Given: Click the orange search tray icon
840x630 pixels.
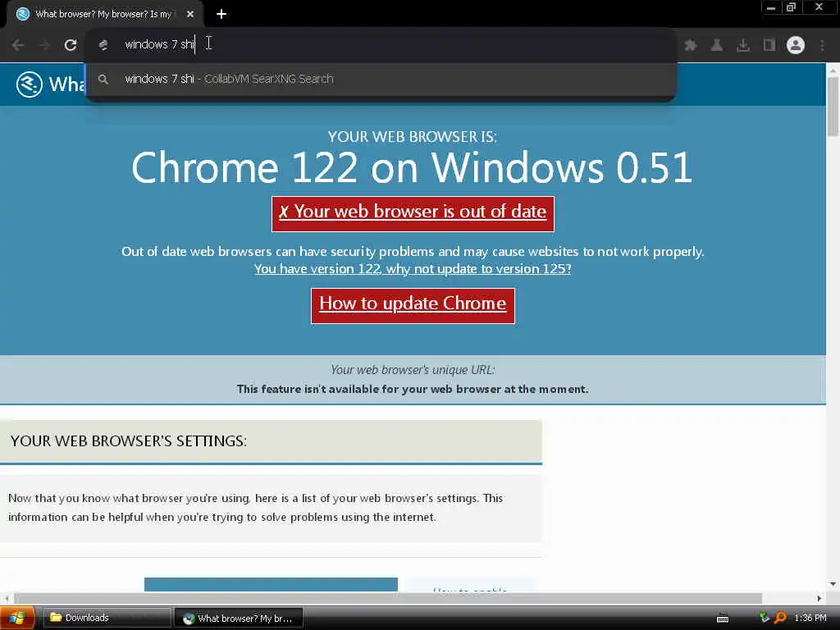Looking at the screenshot, I should pyautogui.click(x=781, y=618).
